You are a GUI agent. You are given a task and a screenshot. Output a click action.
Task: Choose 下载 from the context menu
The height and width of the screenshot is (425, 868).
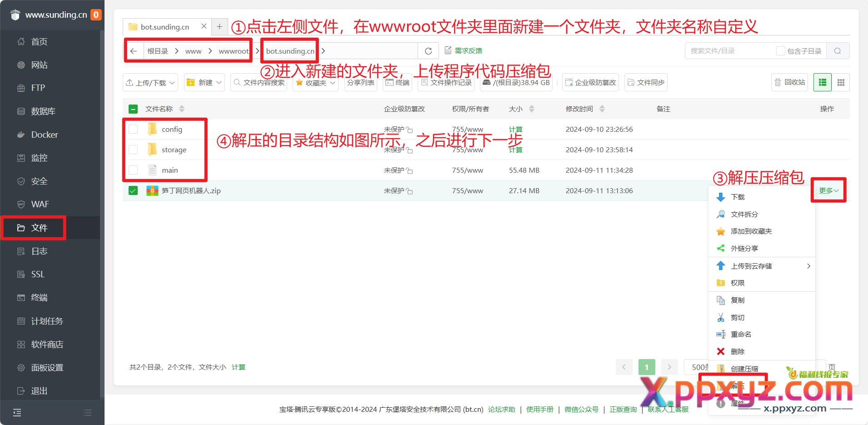coord(762,197)
